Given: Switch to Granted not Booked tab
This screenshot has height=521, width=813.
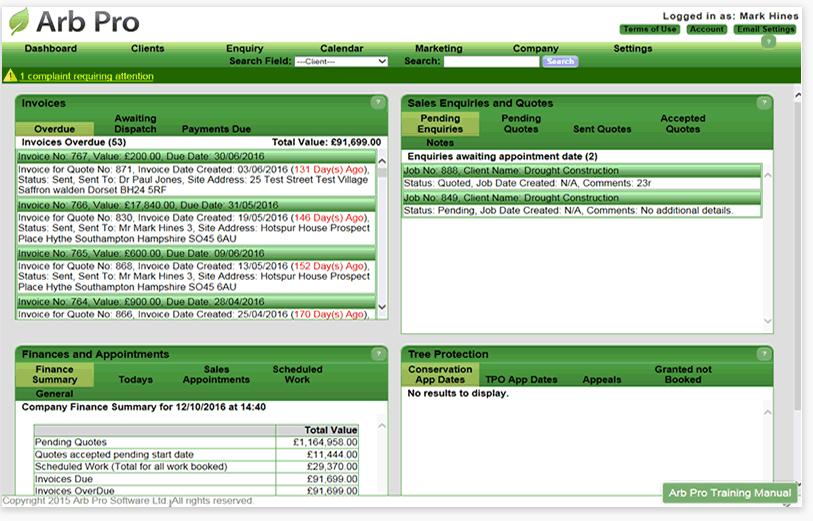Looking at the screenshot, I should coord(683,374).
